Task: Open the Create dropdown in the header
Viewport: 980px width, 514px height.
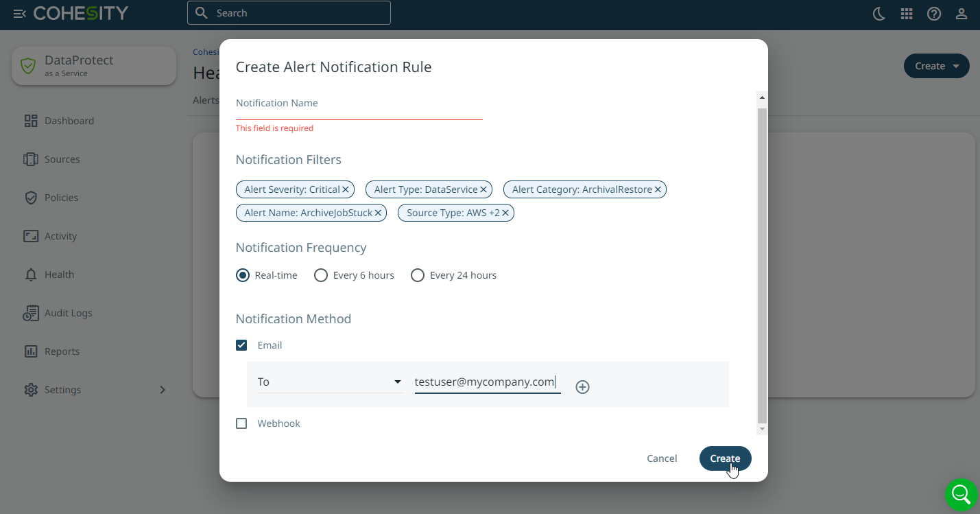Action: [x=936, y=66]
